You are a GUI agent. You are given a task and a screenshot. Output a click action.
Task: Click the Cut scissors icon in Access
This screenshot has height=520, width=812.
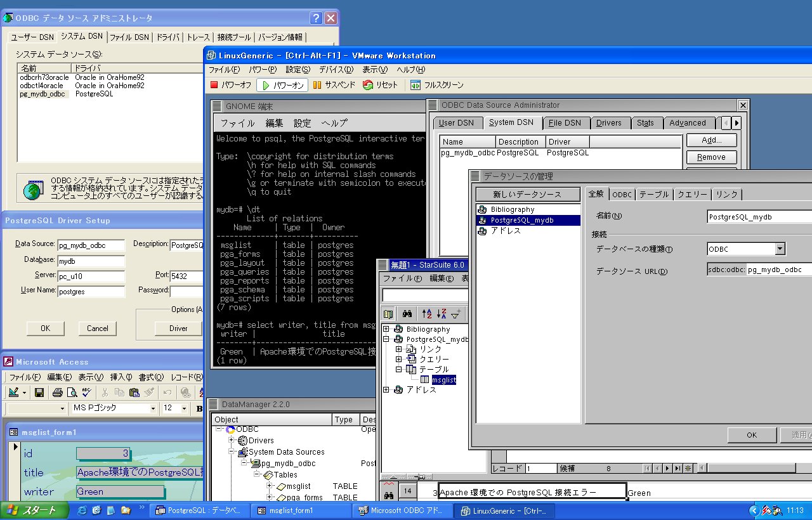(105, 393)
